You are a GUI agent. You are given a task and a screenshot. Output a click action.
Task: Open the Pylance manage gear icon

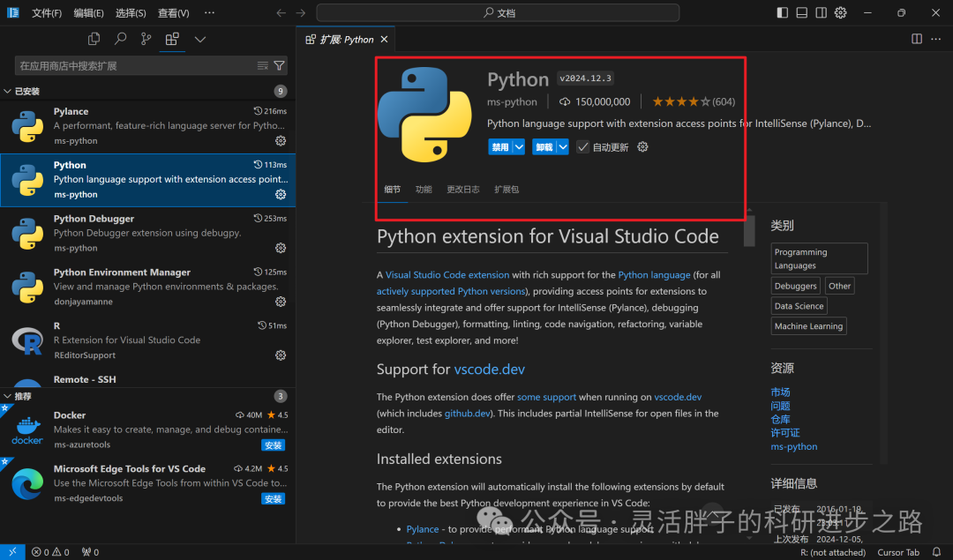281,141
